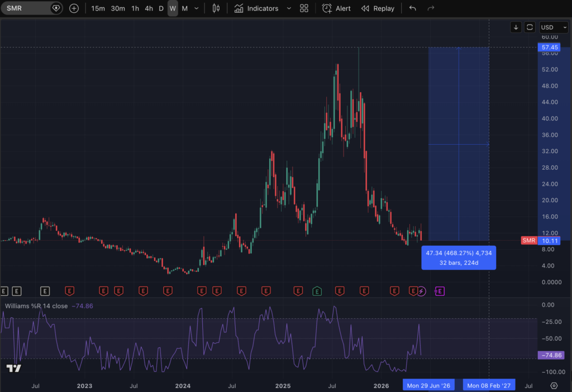Screen dimensions: 572x392
Task: Expand the timeframe list chevron after M
Action: (x=196, y=8)
